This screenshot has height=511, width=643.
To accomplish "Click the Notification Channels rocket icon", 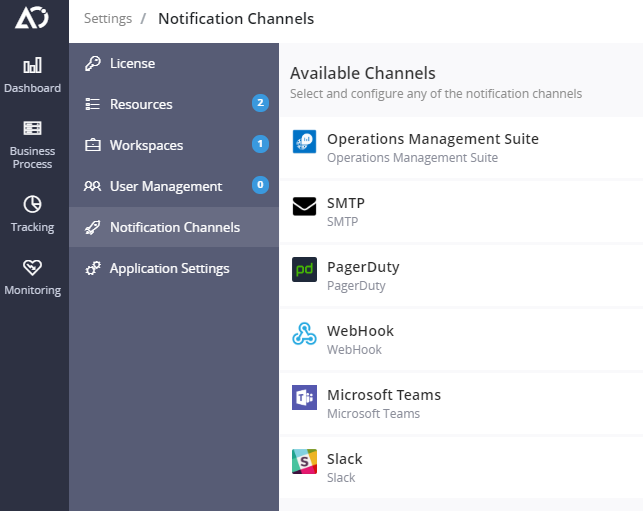I will click(93, 227).
